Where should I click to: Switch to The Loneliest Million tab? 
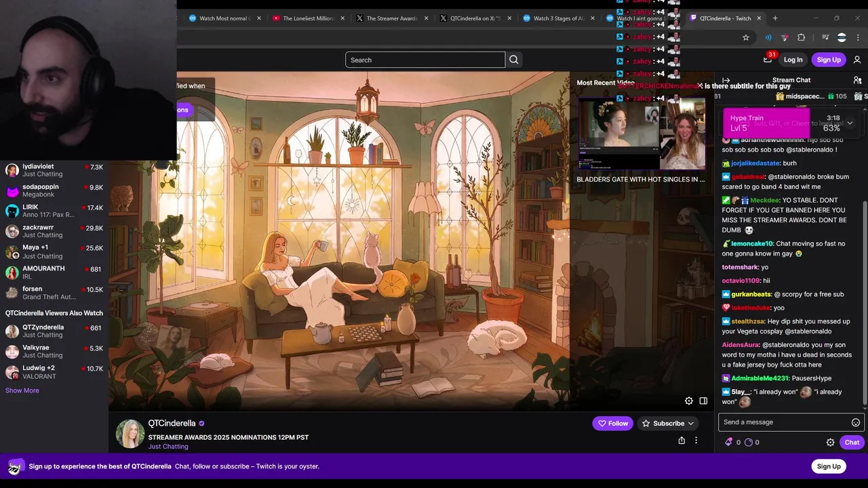[309, 18]
